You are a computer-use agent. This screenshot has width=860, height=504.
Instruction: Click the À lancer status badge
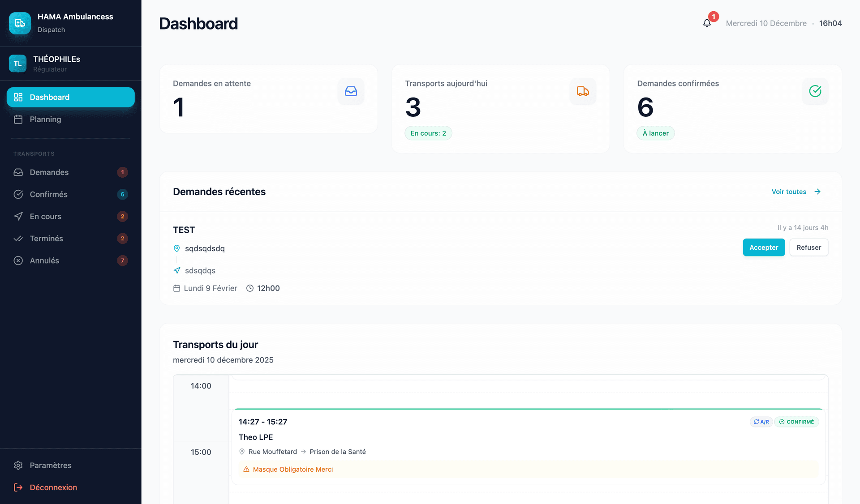(655, 133)
